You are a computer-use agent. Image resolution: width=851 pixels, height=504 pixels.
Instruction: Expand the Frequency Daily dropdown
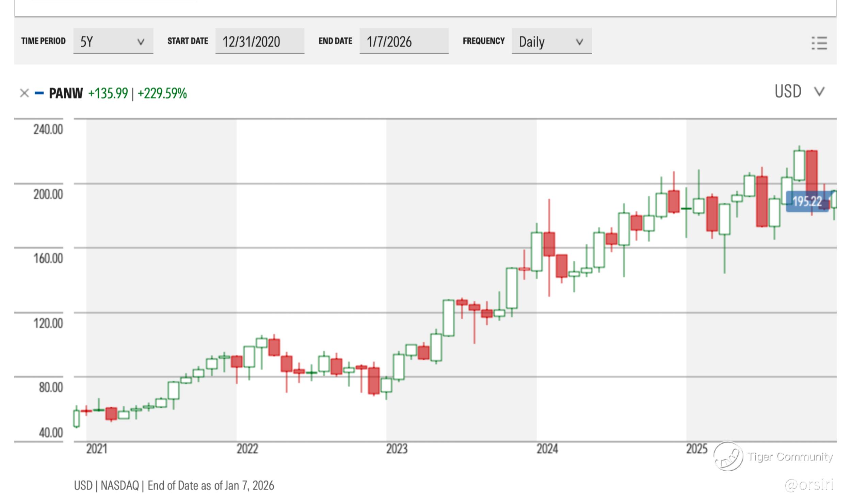pyautogui.click(x=551, y=42)
